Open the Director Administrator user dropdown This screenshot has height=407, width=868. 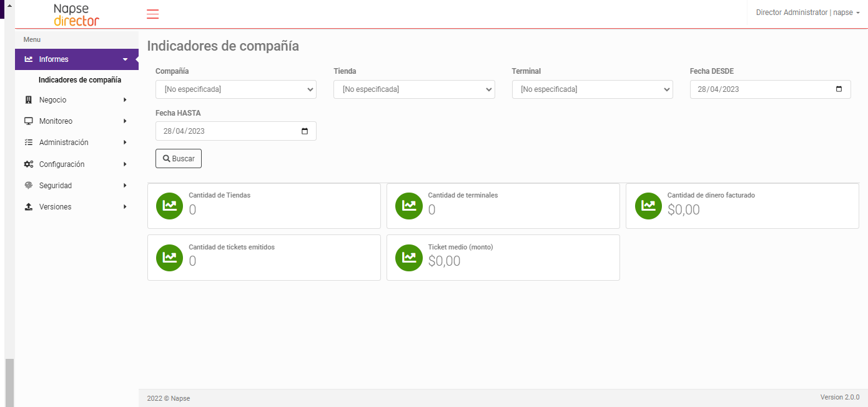(807, 13)
